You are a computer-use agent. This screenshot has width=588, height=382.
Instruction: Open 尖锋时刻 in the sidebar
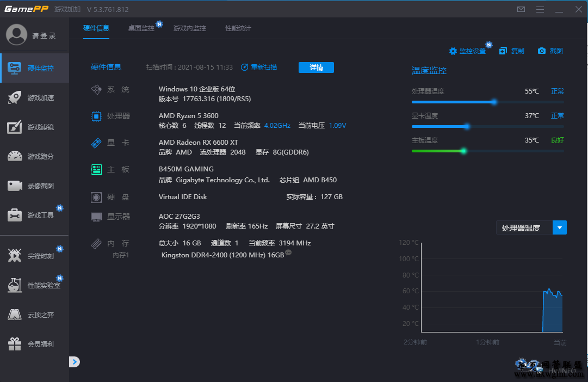click(34, 256)
